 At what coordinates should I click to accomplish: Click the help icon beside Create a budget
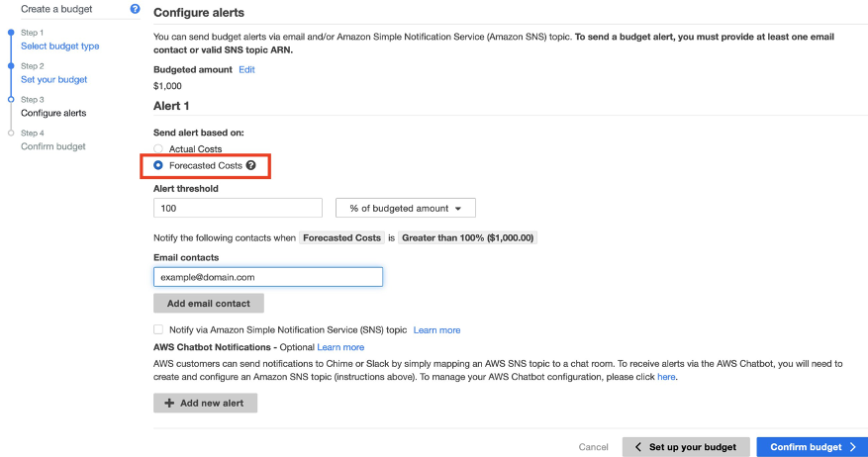135,9
